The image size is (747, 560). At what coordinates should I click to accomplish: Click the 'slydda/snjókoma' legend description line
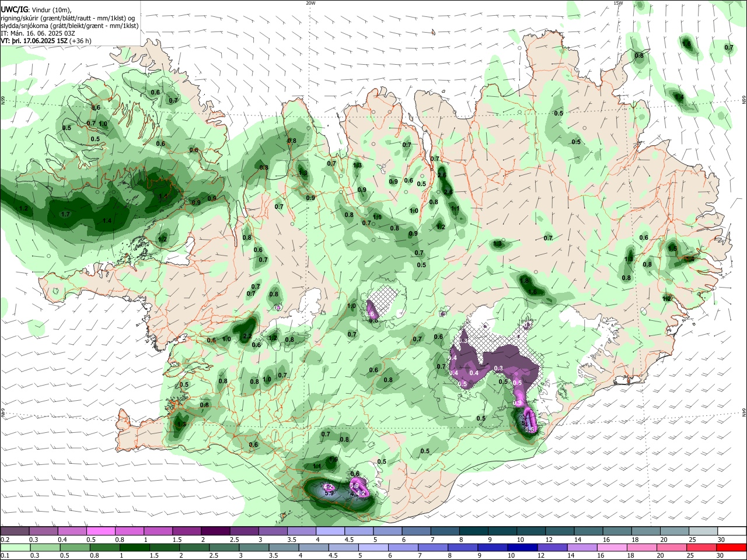(x=69, y=26)
